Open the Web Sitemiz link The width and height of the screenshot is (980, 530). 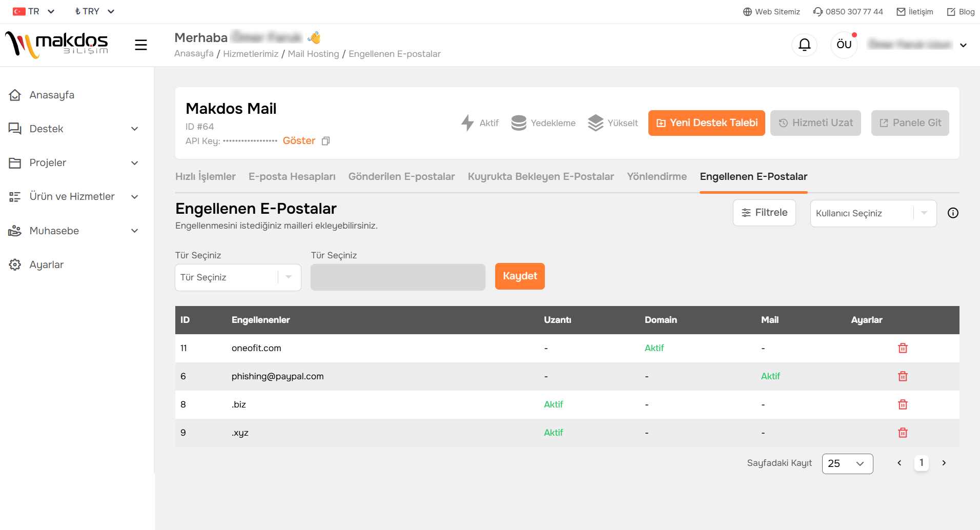771,12
